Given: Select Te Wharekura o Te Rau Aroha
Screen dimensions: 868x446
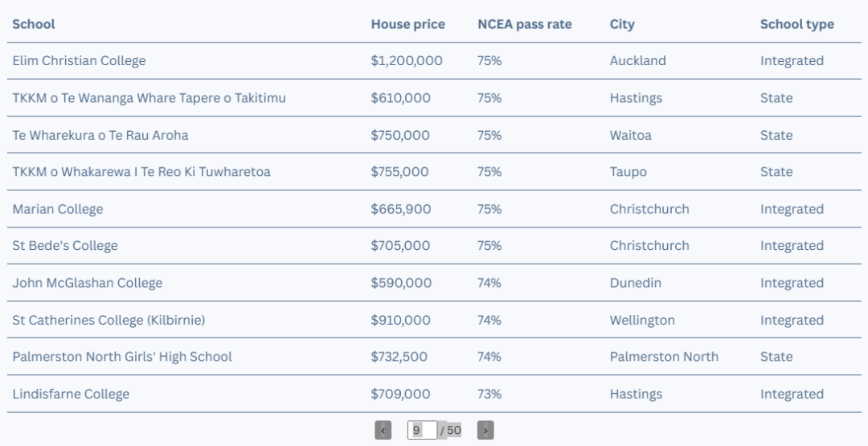Looking at the screenshot, I should (434, 135).
